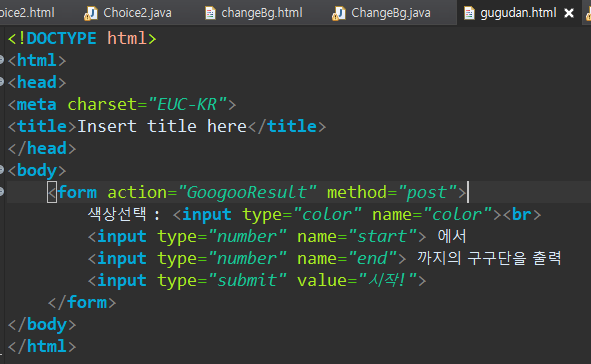Click the action attribute name

tap(137, 193)
